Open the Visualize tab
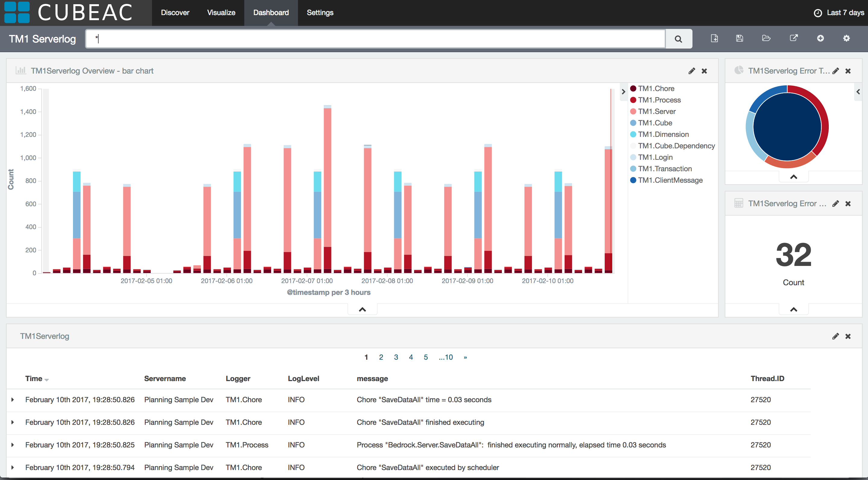868x480 pixels. pyautogui.click(x=221, y=13)
